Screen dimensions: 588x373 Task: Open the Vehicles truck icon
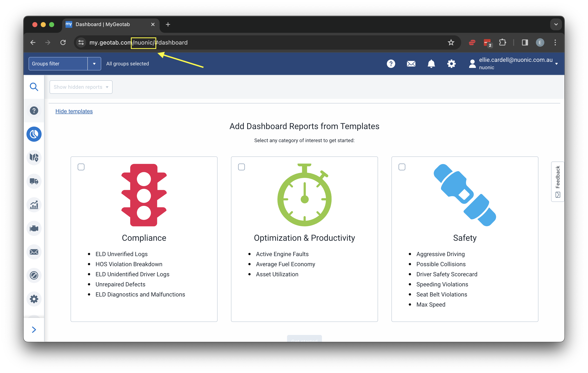34,181
